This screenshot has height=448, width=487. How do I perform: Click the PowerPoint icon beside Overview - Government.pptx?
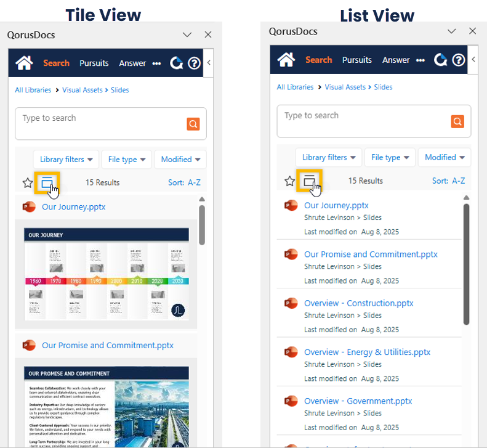pyautogui.click(x=291, y=401)
